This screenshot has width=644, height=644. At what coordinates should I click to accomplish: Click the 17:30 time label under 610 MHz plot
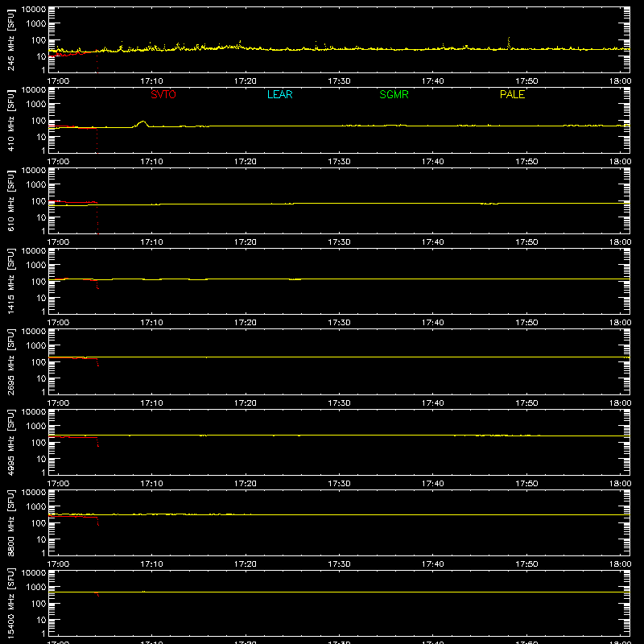(339, 242)
